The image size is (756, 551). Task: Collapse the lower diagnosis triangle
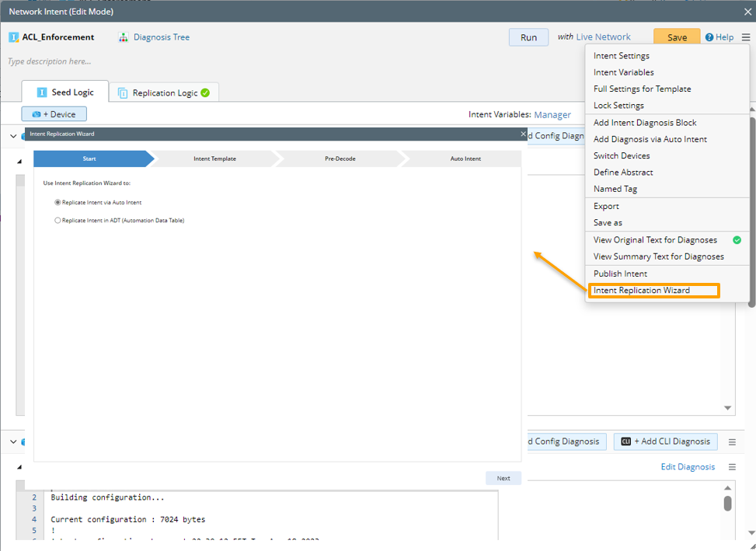point(19,467)
